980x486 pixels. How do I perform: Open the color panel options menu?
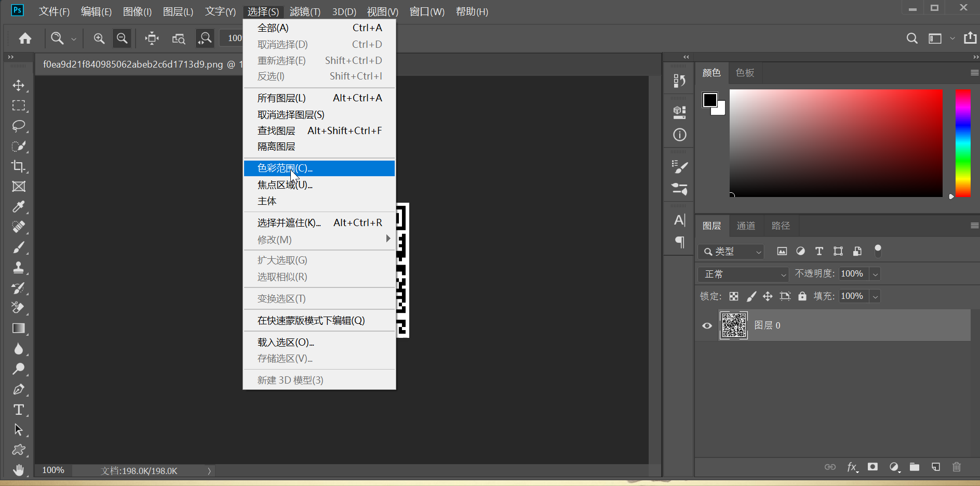(x=974, y=73)
